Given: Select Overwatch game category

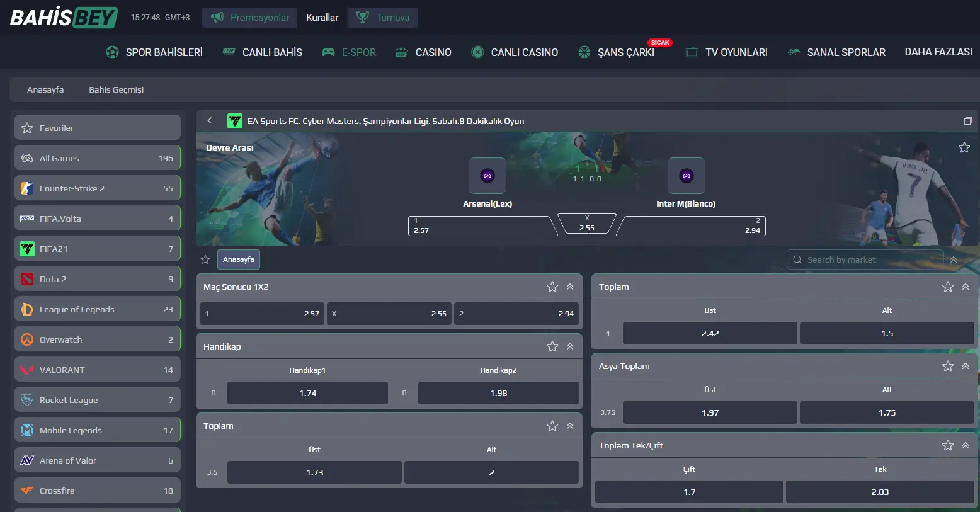Looking at the screenshot, I should pyautogui.click(x=98, y=339).
